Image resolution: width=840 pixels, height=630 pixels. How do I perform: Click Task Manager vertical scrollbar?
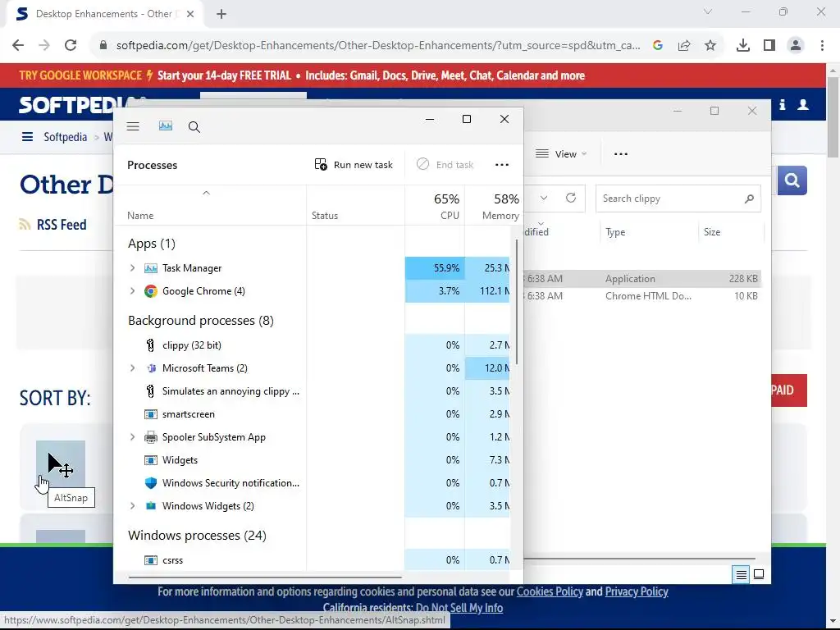pos(517,303)
